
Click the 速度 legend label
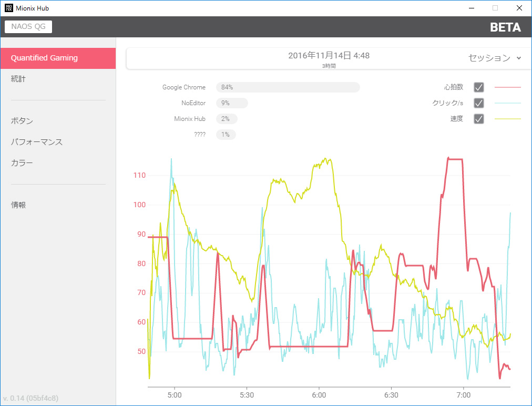tap(457, 119)
